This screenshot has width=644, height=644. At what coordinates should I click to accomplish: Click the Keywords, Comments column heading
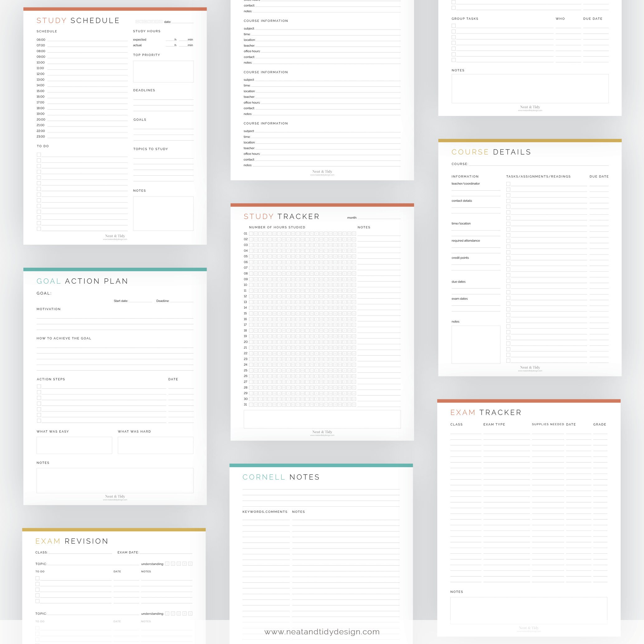click(265, 512)
